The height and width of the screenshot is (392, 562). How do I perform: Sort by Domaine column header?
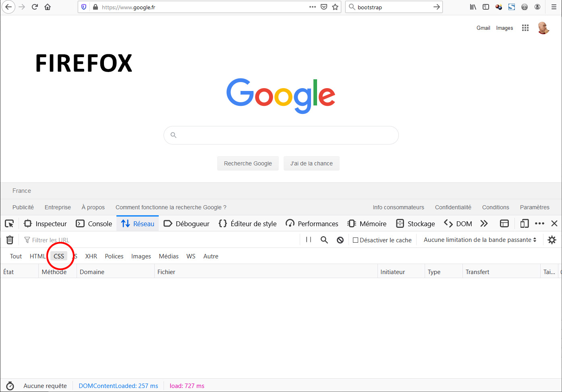116,272
